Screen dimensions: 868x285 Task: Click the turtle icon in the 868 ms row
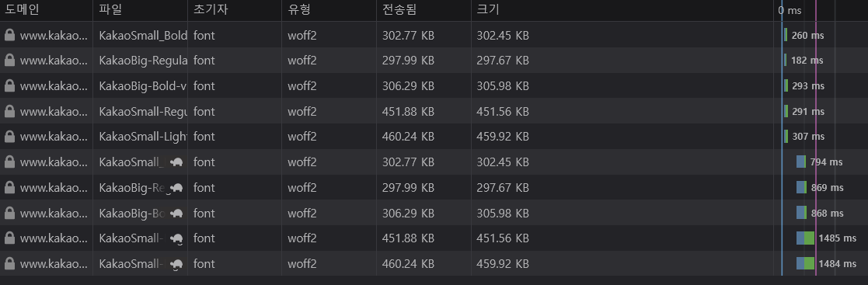pos(176,213)
